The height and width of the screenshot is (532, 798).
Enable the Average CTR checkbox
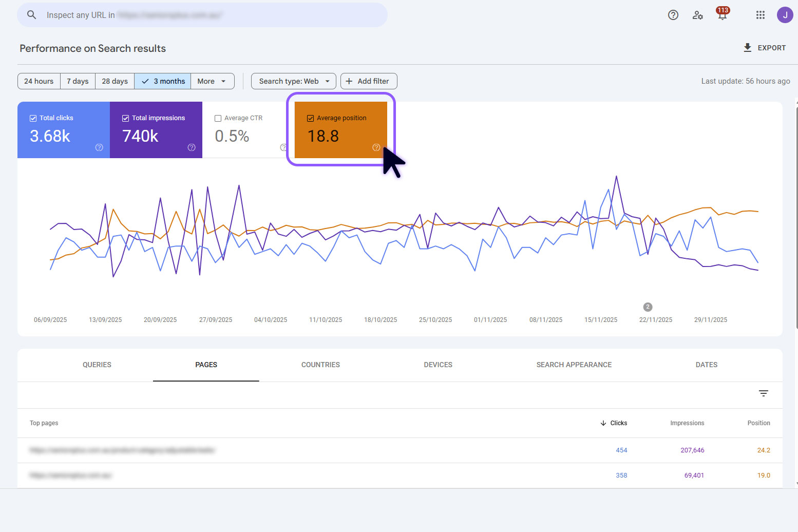tap(218, 118)
